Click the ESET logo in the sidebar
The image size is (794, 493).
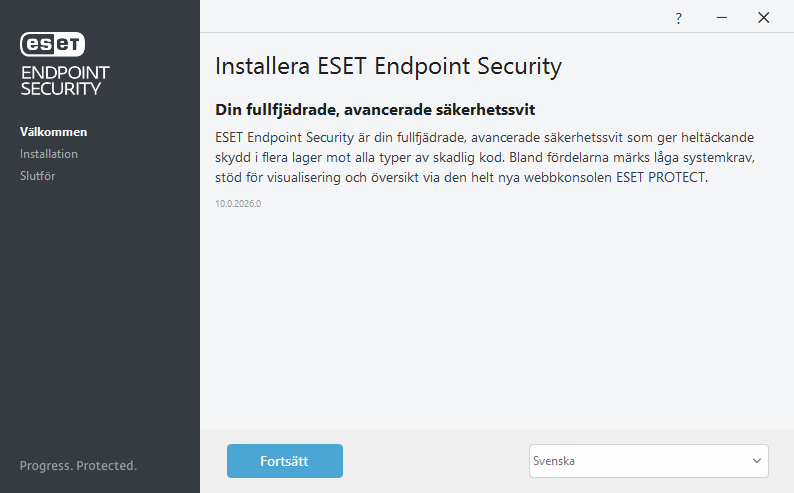[x=53, y=45]
